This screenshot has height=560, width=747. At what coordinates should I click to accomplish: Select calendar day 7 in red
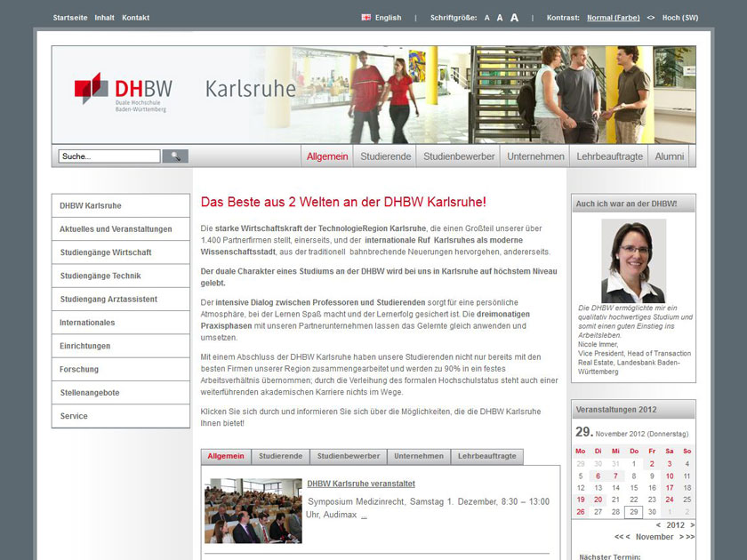[615, 476]
